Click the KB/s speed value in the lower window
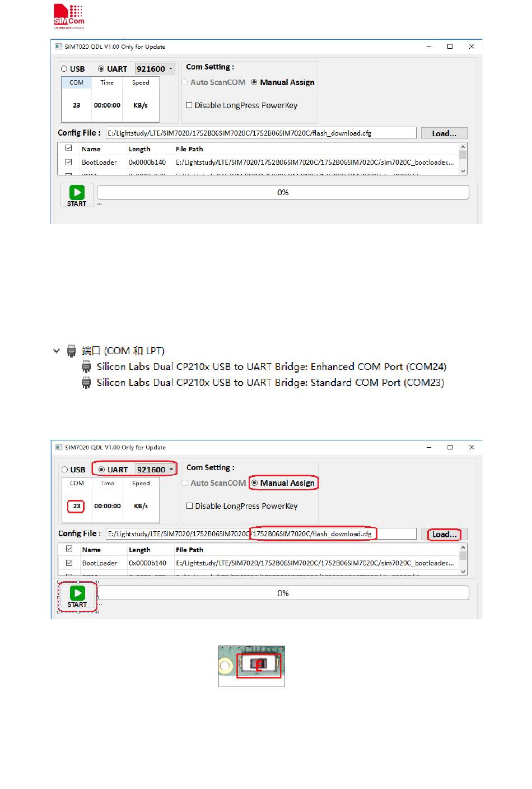 point(141,506)
